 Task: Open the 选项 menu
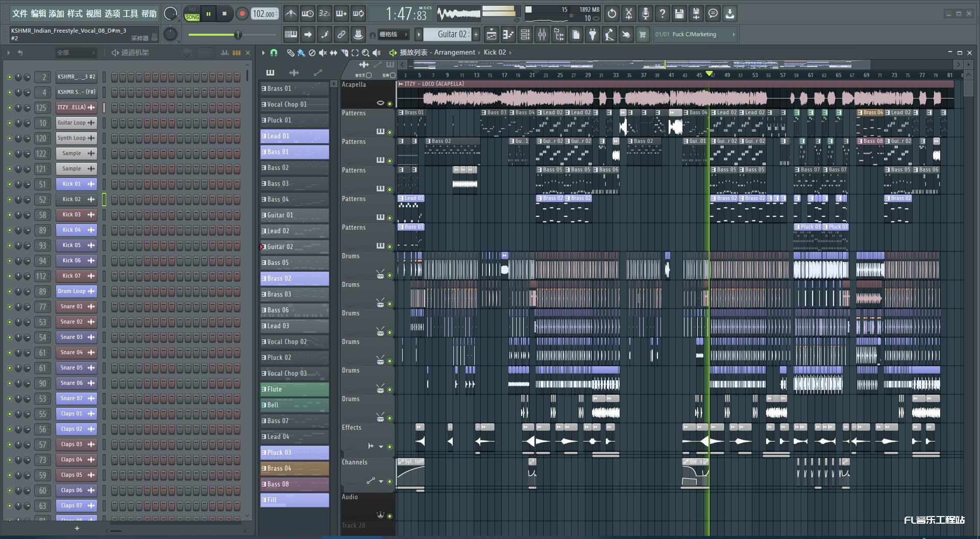tap(112, 14)
